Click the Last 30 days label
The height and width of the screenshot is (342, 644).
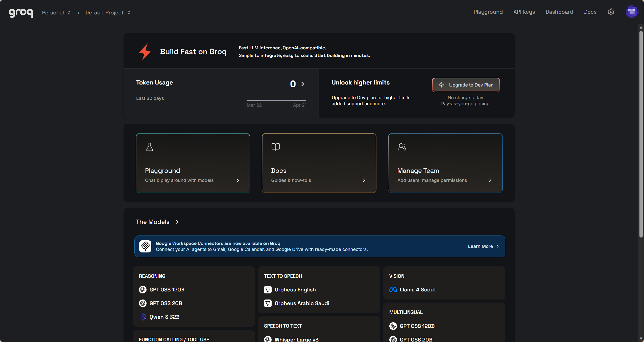(x=150, y=98)
